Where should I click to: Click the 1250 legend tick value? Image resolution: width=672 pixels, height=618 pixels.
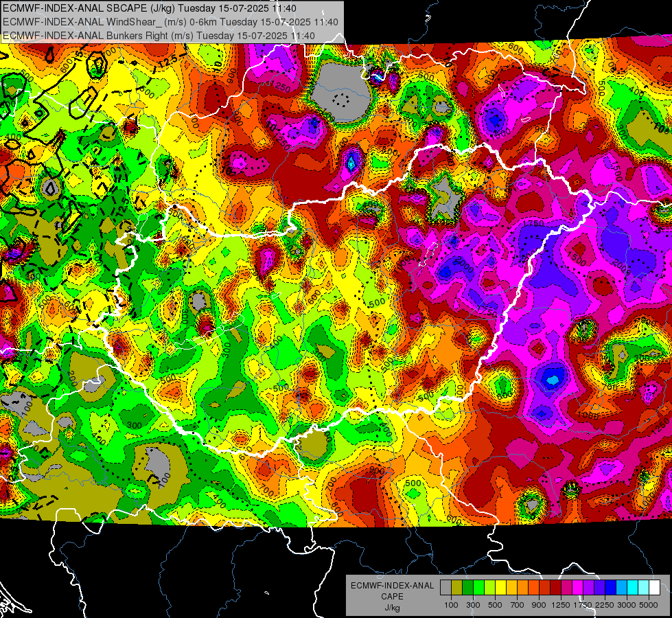[561, 605]
